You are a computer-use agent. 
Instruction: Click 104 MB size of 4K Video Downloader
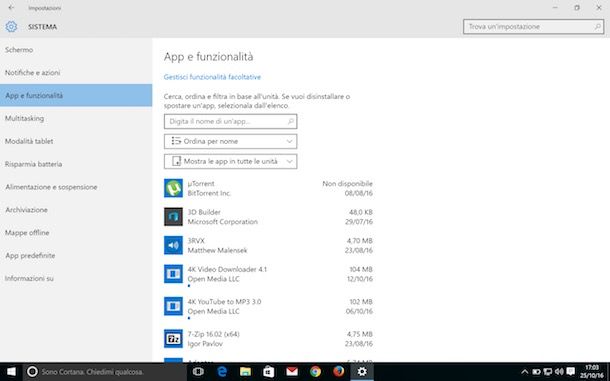click(361, 269)
